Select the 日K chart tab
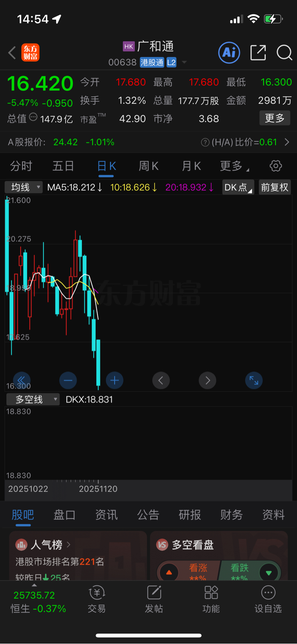 tap(106, 166)
